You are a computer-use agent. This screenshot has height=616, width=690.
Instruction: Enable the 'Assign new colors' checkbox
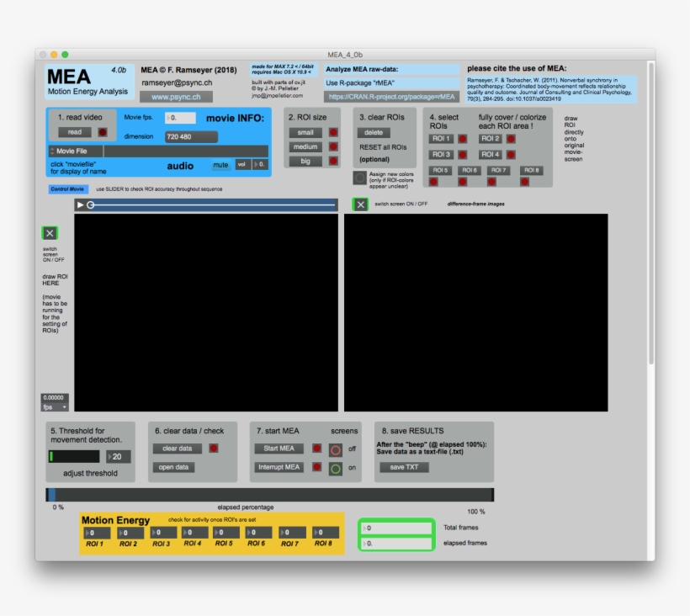pyautogui.click(x=359, y=178)
